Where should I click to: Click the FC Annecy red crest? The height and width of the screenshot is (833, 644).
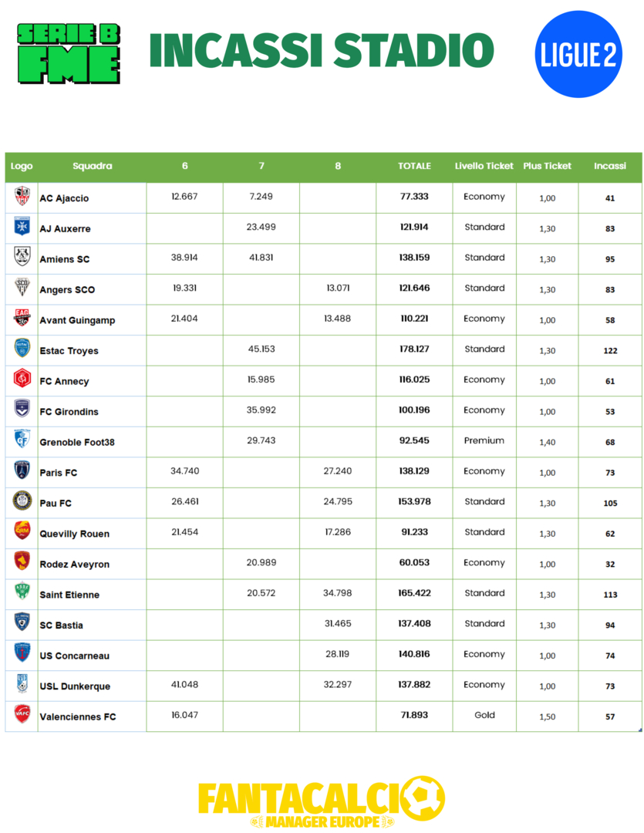pos(22,379)
